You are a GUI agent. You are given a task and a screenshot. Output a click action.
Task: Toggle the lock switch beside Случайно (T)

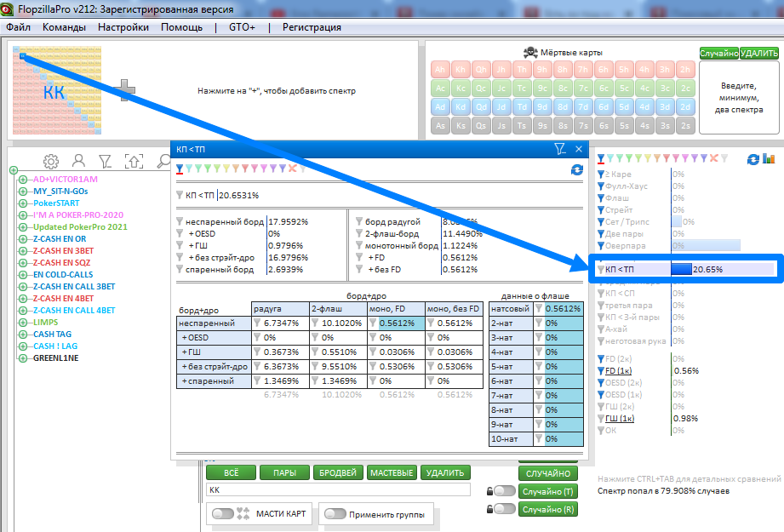(x=504, y=491)
